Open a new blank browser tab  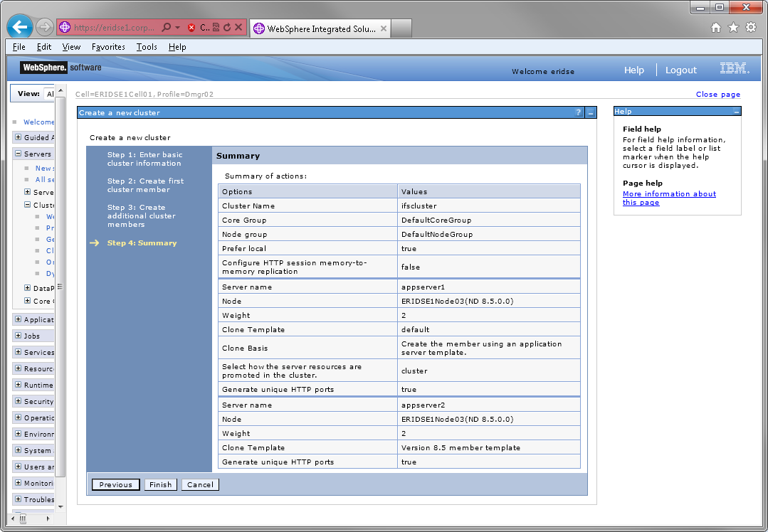pos(401,28)
